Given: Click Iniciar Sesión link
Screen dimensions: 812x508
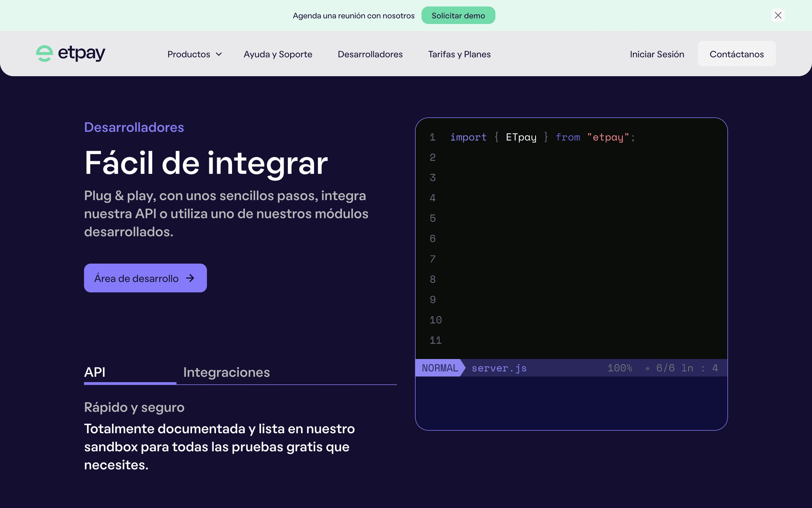Looking at the screenshot, I should (657, 54).
